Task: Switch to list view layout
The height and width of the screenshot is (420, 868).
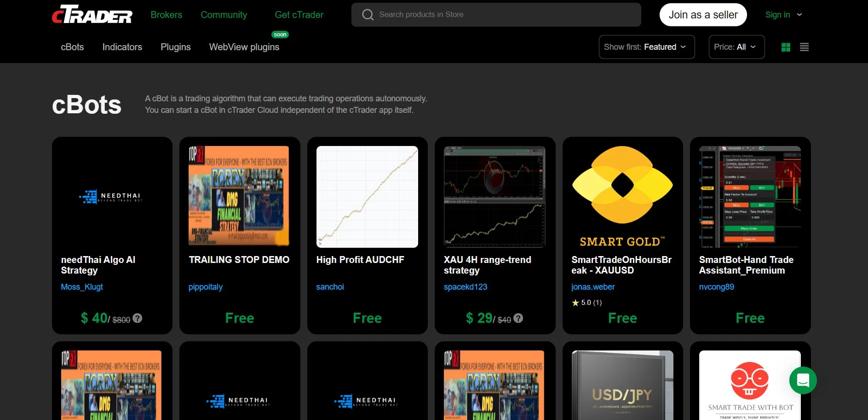Action: tap(804, 47)
